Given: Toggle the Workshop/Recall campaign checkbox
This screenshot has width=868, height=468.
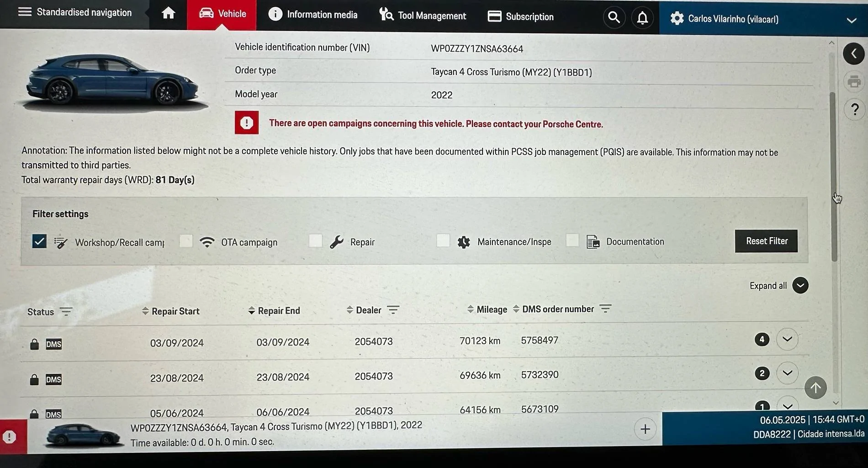Looking at the screenshot, I should tap(39, 241).
